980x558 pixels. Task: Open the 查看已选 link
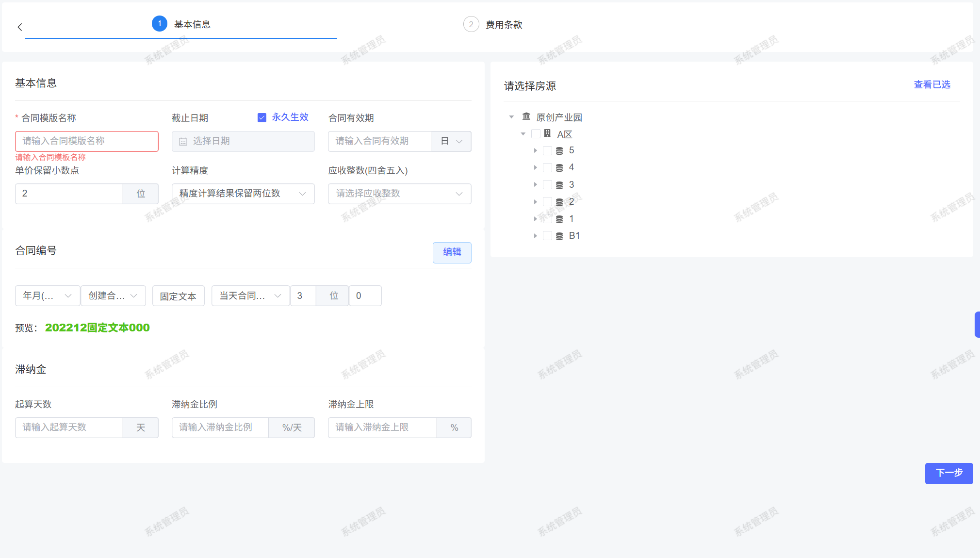(931, 85)
